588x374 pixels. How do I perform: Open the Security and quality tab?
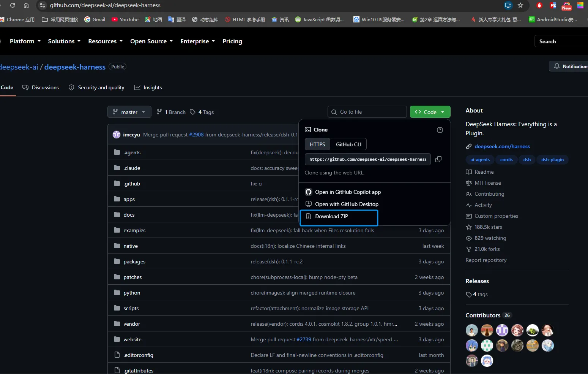coord(96,87)
